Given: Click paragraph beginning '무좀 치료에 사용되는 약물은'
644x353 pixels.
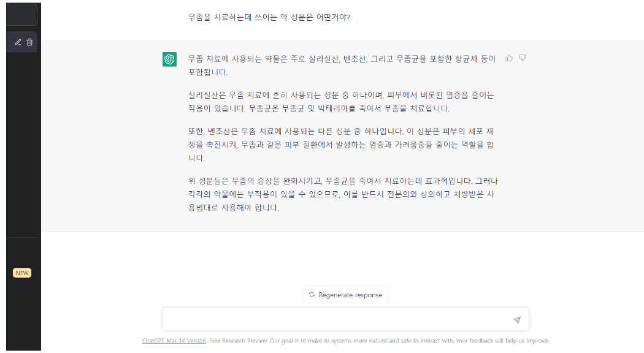Looking at the screenshot, I should 342,65.
